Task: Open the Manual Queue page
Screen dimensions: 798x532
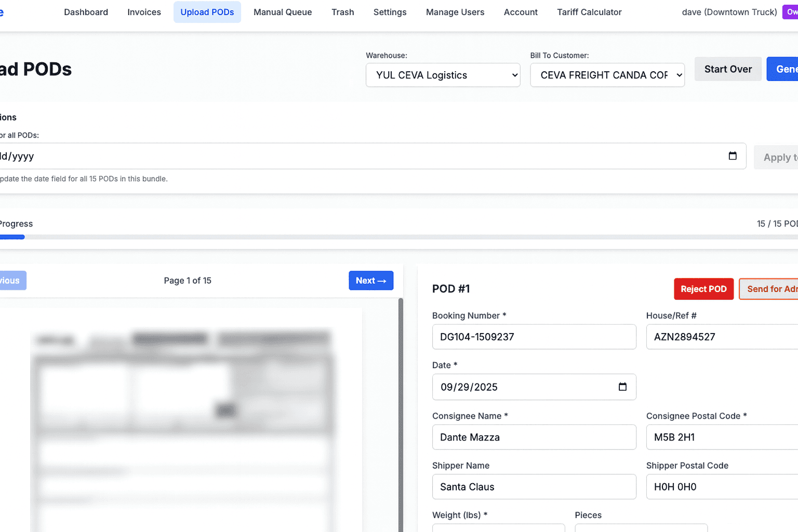Action: click(x=283, y=12)
